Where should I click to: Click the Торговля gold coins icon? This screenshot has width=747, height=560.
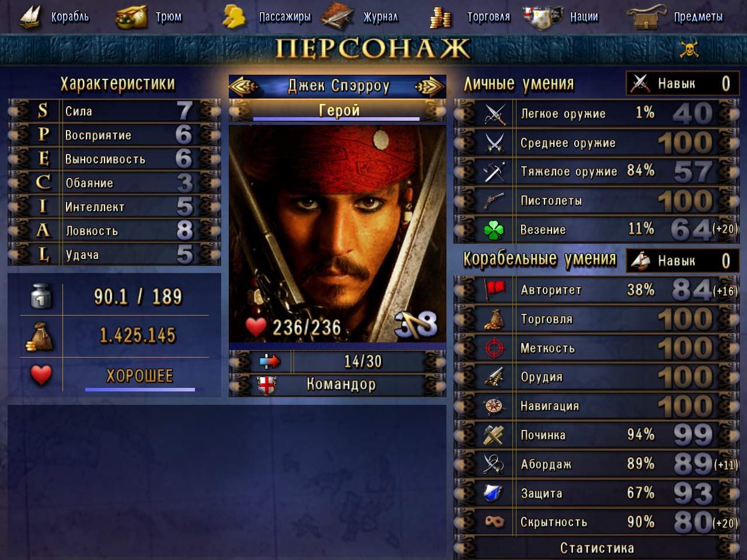point(441,17)
